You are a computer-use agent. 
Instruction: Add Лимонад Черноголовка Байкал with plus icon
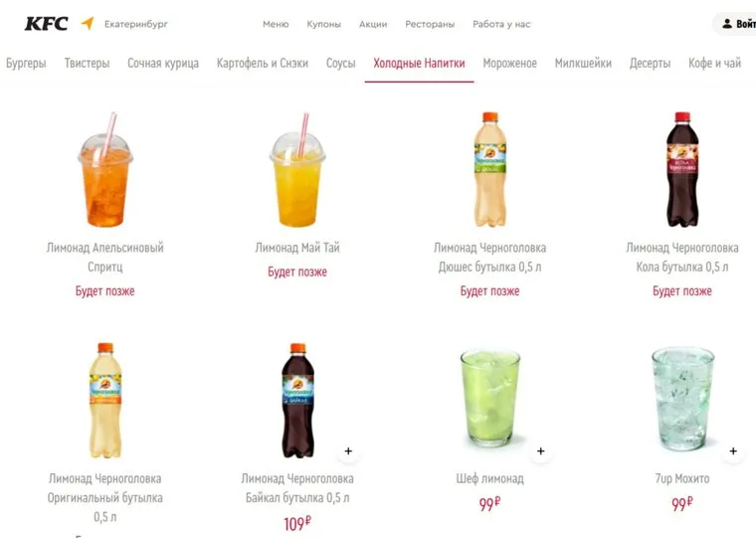pos(348,451)
